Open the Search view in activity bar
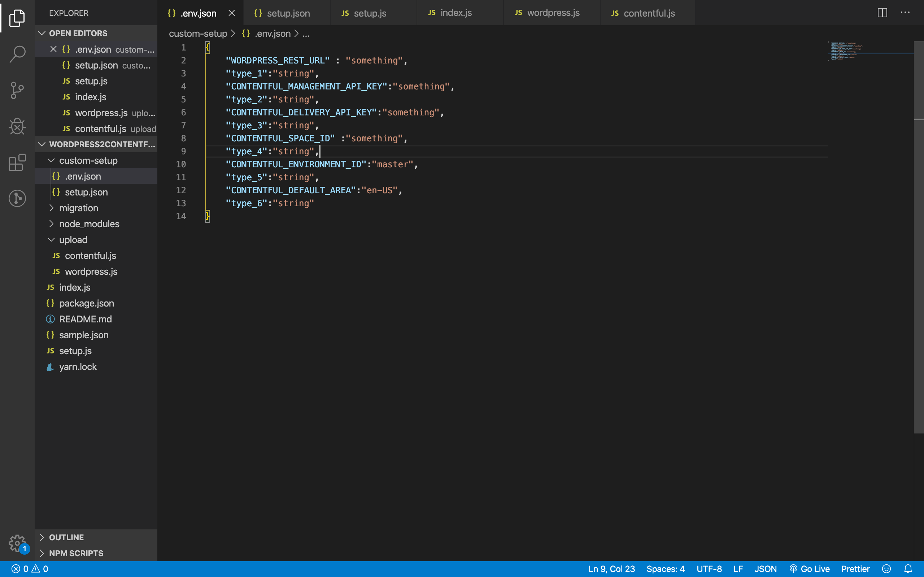 pos(17,54)
